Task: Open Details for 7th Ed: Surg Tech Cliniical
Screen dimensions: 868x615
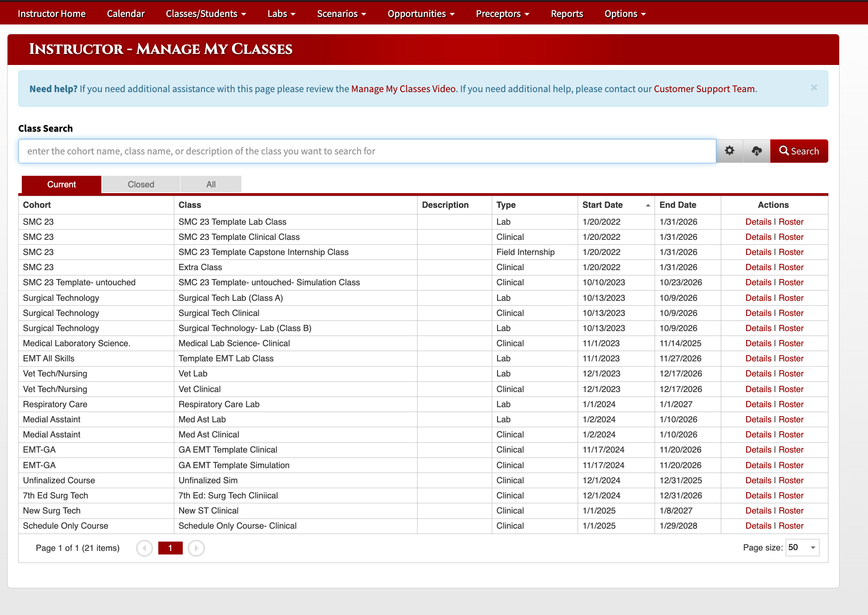Action: 758,495
